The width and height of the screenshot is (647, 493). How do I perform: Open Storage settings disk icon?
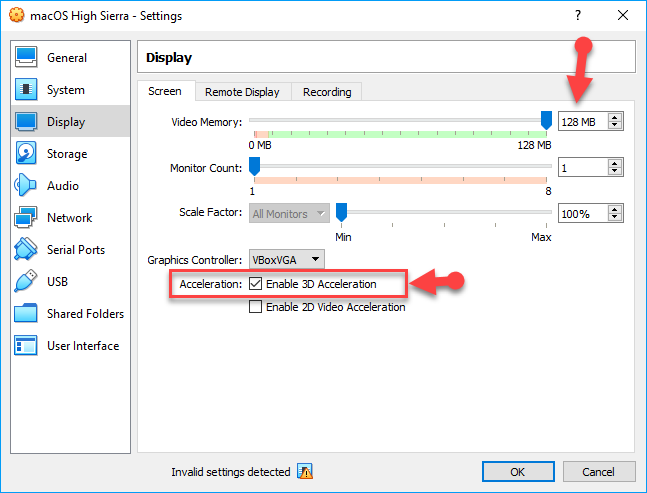27,154
